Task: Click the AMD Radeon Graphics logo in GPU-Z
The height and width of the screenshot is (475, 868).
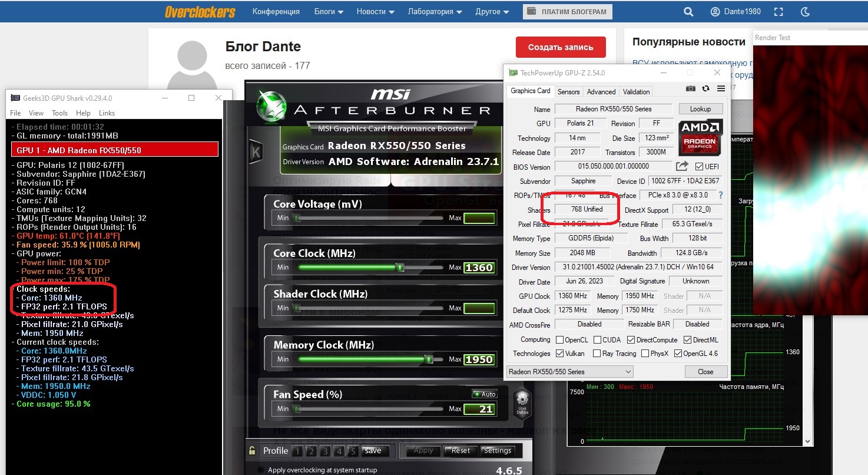Action: [701, 137]
